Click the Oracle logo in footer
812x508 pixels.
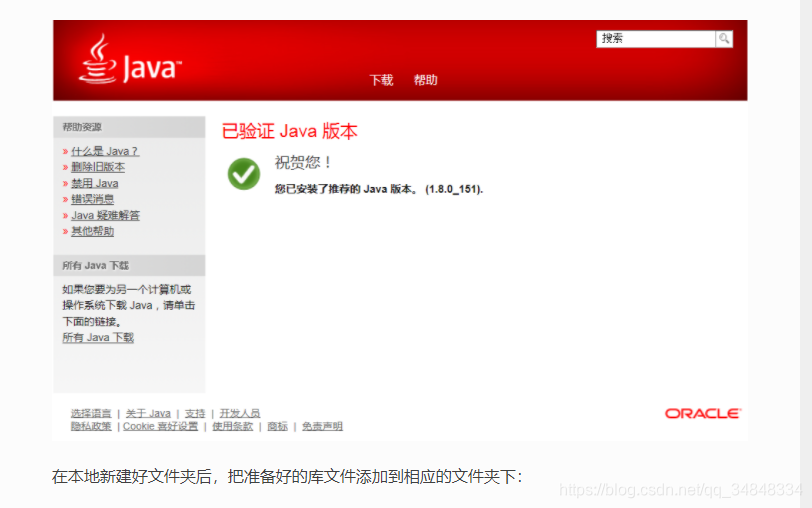[703, 413]
